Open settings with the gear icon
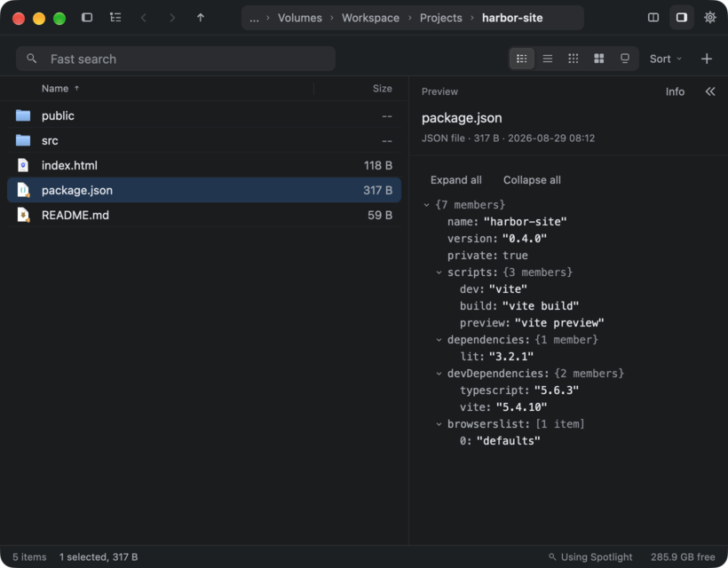This screenshot has width=728, height=568. pyautogui.click(x=710, y=18)
